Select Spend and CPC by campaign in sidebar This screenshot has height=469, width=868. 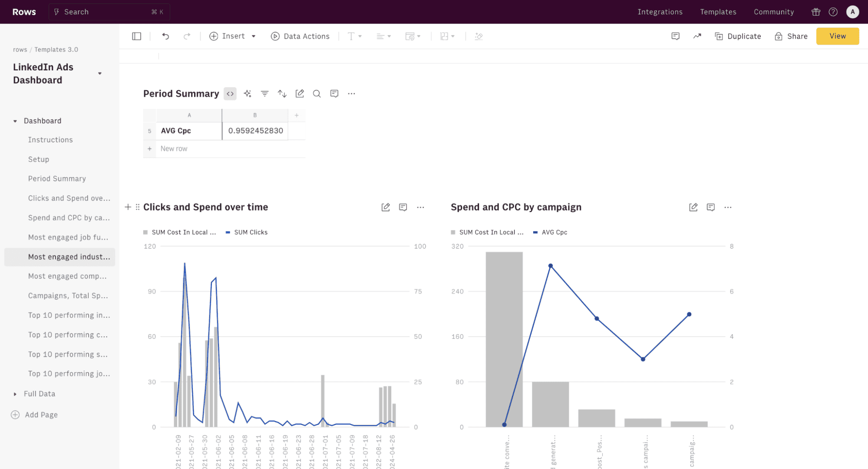pos(69,218)
